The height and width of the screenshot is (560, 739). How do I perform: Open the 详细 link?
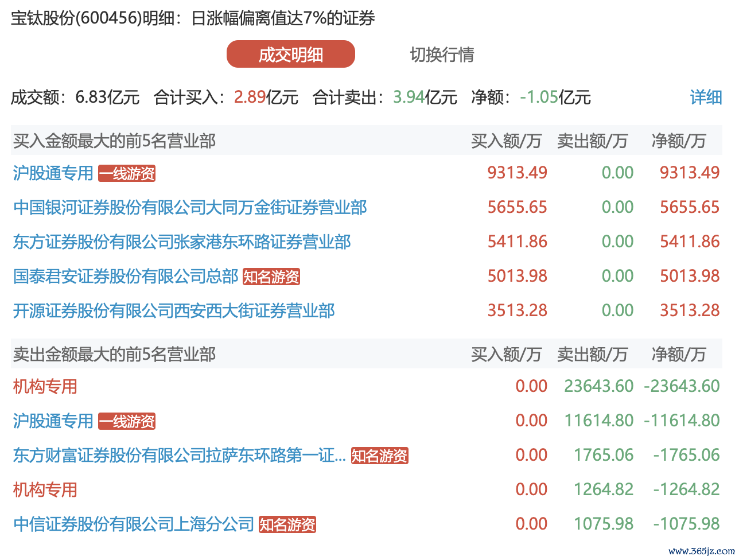pos(706,97)
